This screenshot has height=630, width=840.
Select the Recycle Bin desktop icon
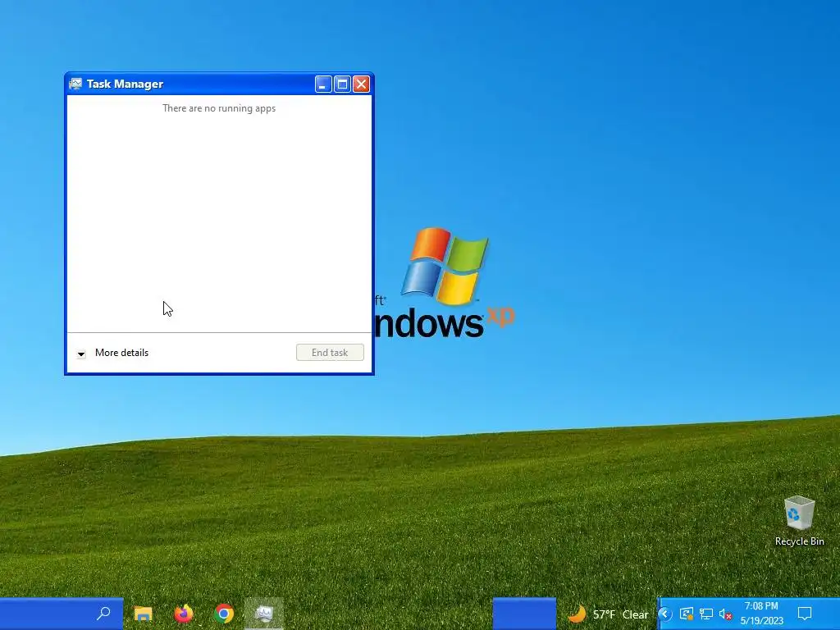click(x=799, y=521)
